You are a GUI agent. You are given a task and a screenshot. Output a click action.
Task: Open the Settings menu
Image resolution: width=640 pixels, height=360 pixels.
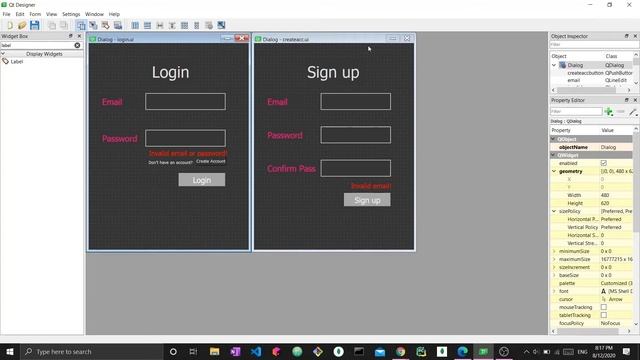point(71,14)
